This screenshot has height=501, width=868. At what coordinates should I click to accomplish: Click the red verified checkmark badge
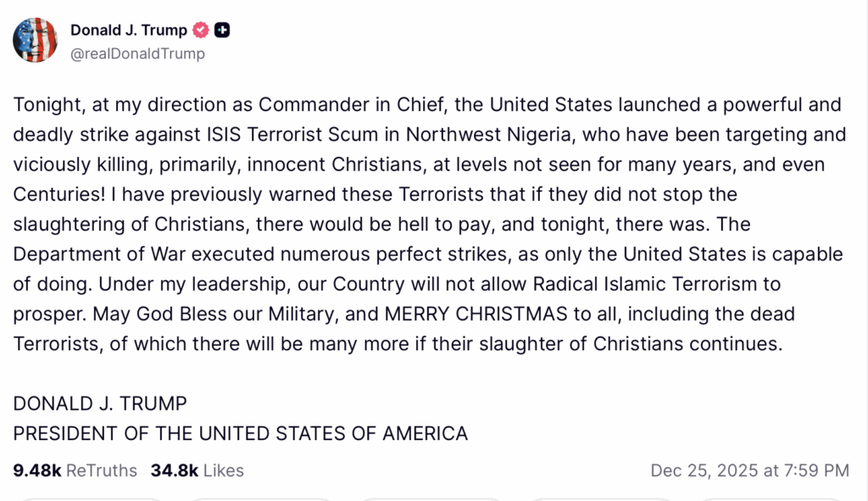pos(201,31)
